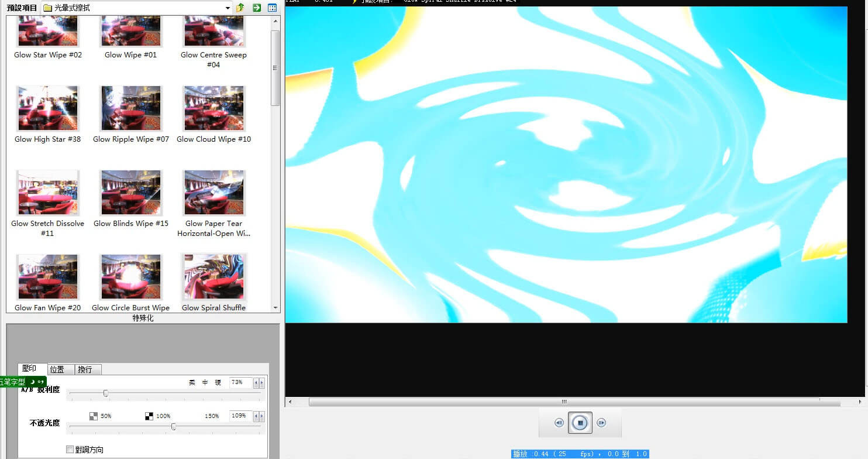Click the 100% opacity checkerboard icon
This screenshot has width=868, height=459.
149,416
